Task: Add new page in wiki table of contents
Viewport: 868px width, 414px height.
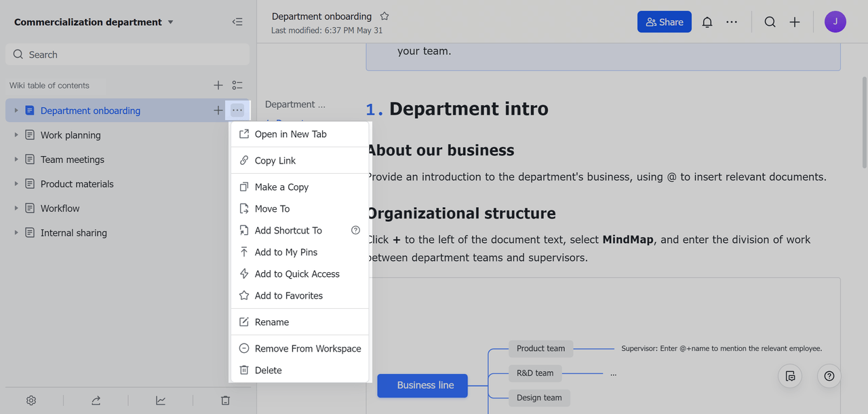Action: (x=218, y=85)
